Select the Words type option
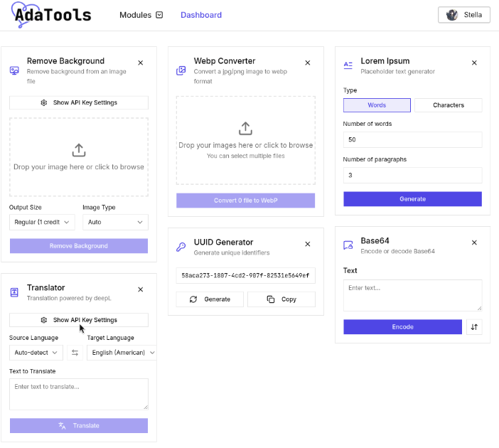 [x=377, y=105]
